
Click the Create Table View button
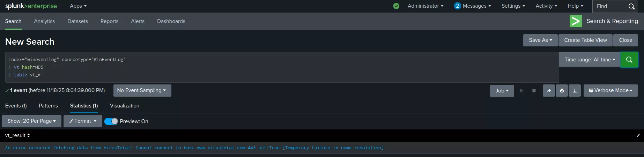(585, 40)
